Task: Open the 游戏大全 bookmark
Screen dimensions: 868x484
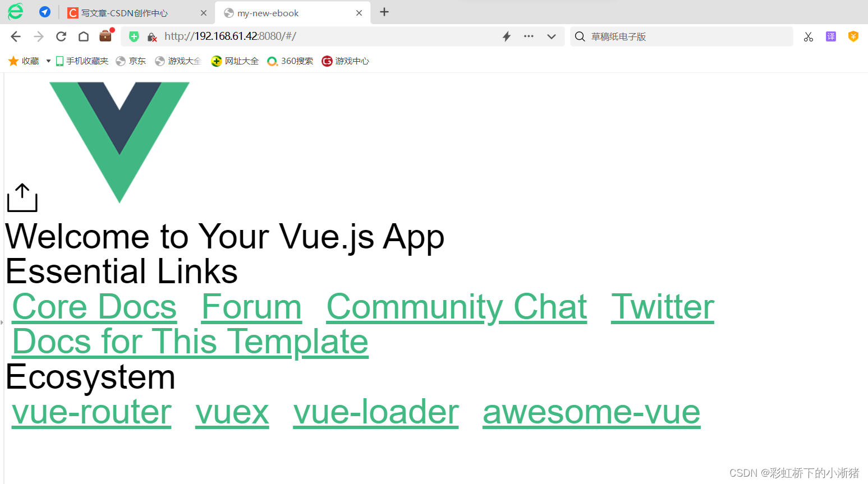Action: click(x=178, y=61)
